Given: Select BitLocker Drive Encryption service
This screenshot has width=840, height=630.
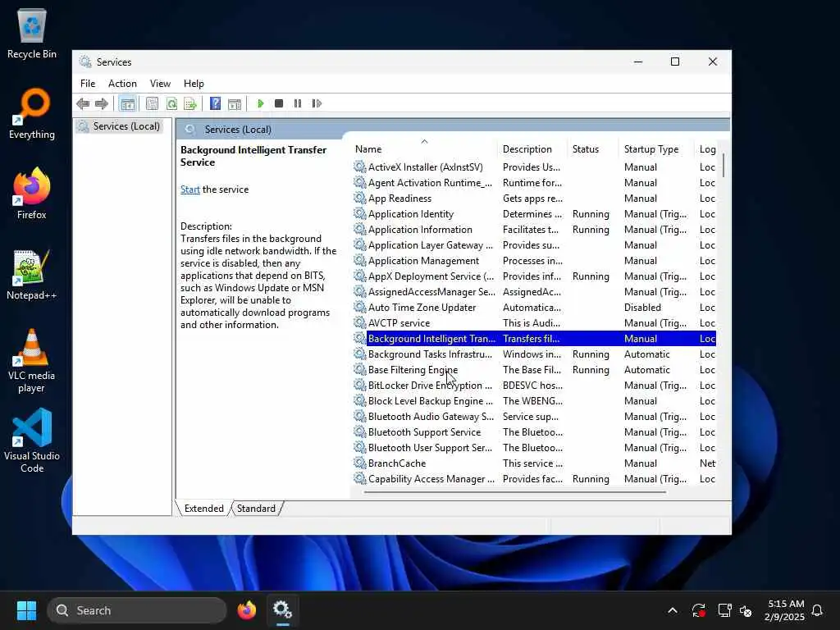Looking at the screenshot, I should pos(534,386).
